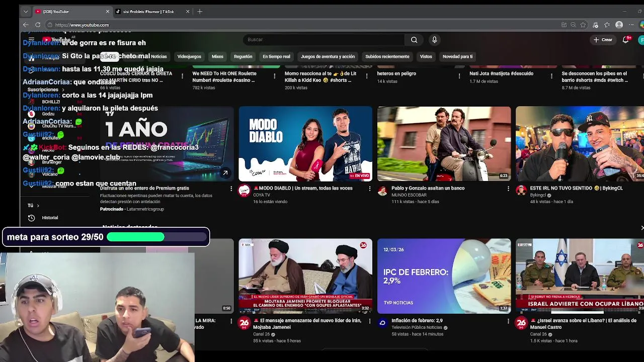
Task: Open the YouTube guide hamburger menu
Action: pyautogui.click(x=31, y=39)
